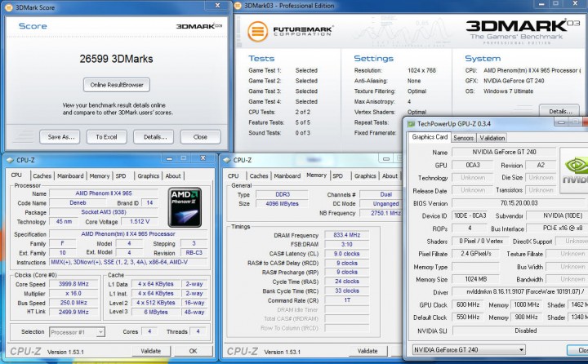Select CPU tab in left CPU-Z
This screenshot has width=588, height=364.
[x=16, y=175]
